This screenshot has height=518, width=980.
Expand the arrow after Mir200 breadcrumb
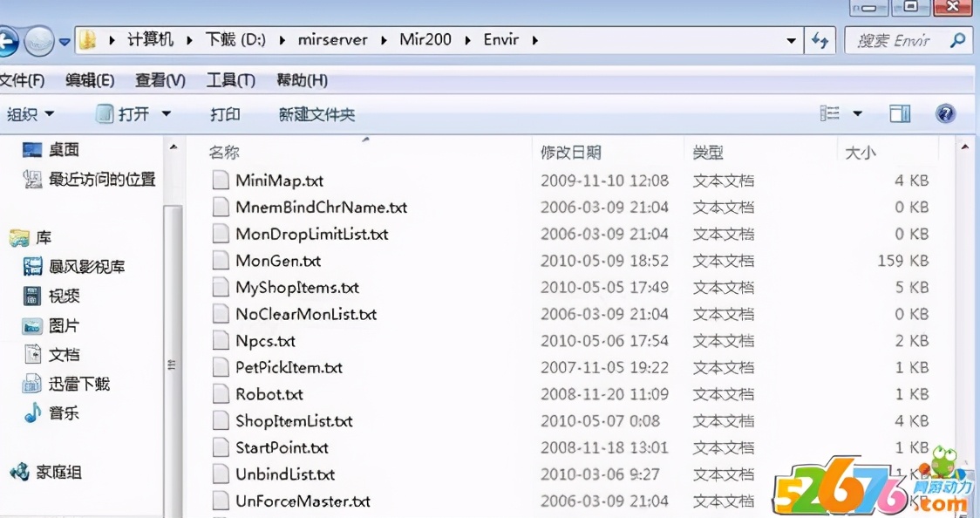coord(467,41)
